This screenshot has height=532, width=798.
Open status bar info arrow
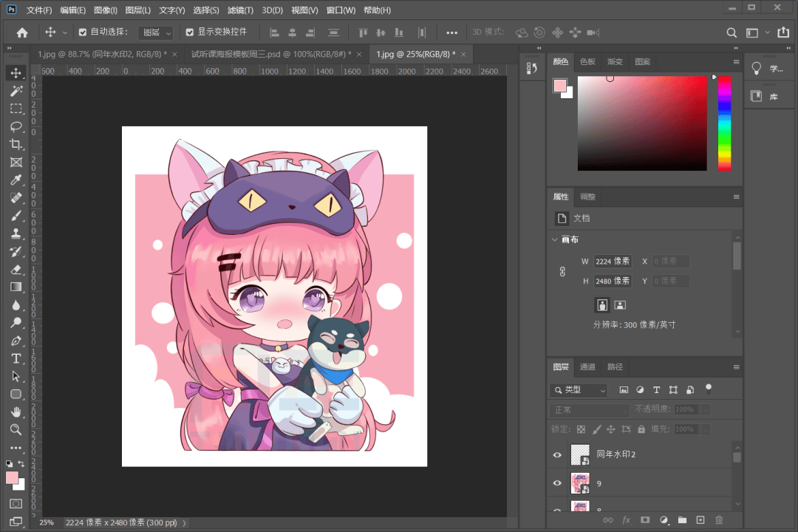tap(184, 523)
